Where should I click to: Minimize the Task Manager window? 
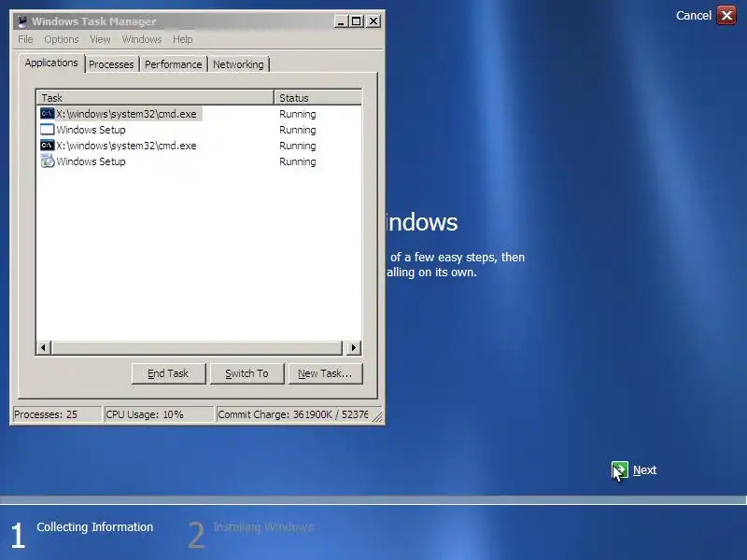[341, 21]
